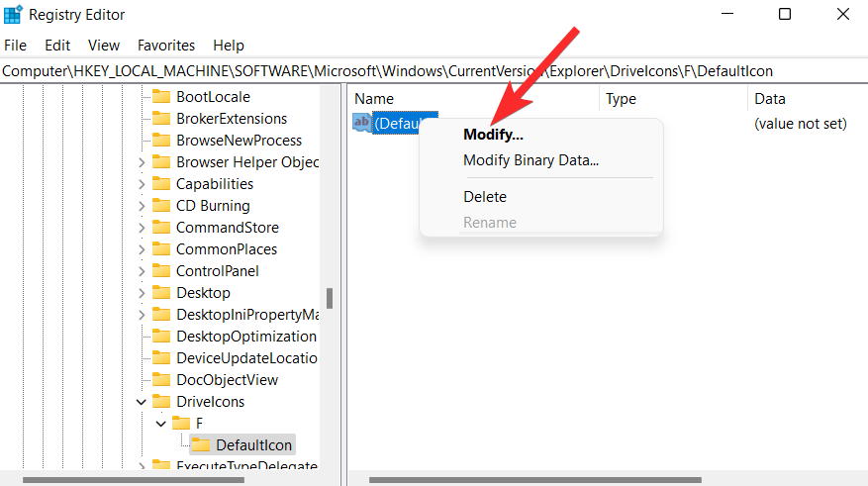
Task: Click the F key folder icon
Action: coord(181,424)
